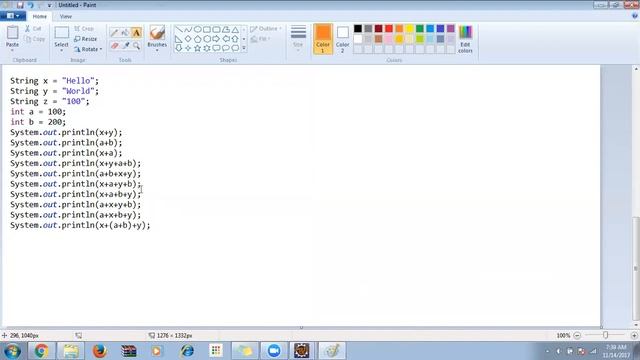Pick the Down arrow shape
The image size is (640, 360).
point(179,48)
